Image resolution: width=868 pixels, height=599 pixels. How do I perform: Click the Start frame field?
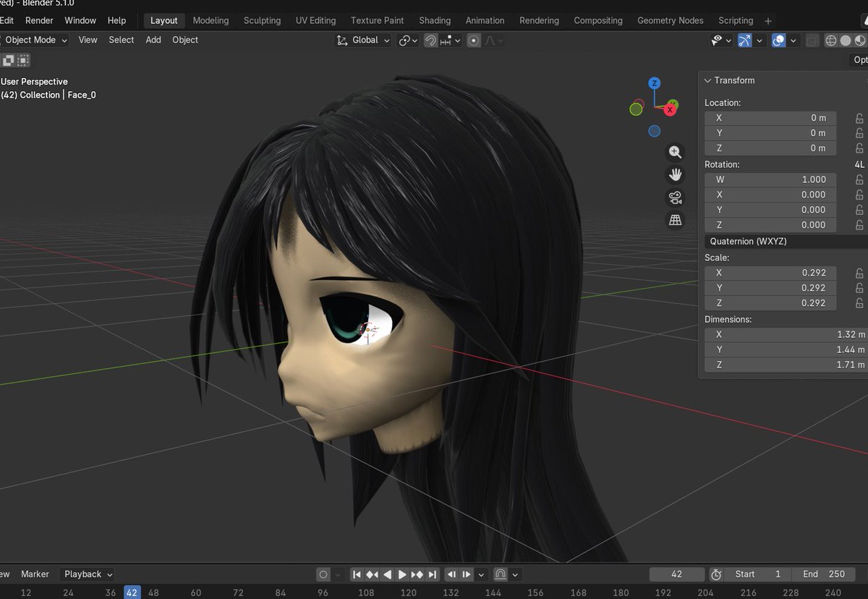point(757,574)
